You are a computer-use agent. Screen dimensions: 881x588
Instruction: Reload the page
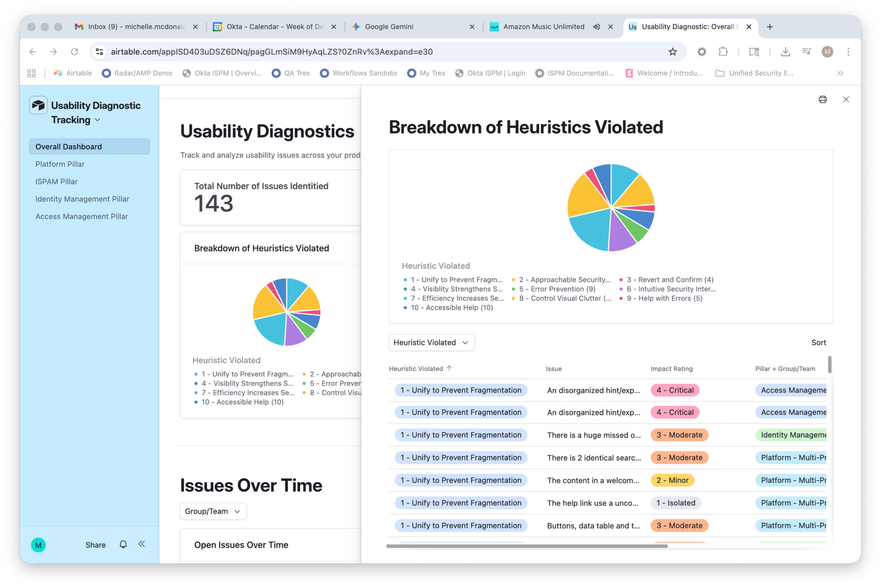[74, 52]
